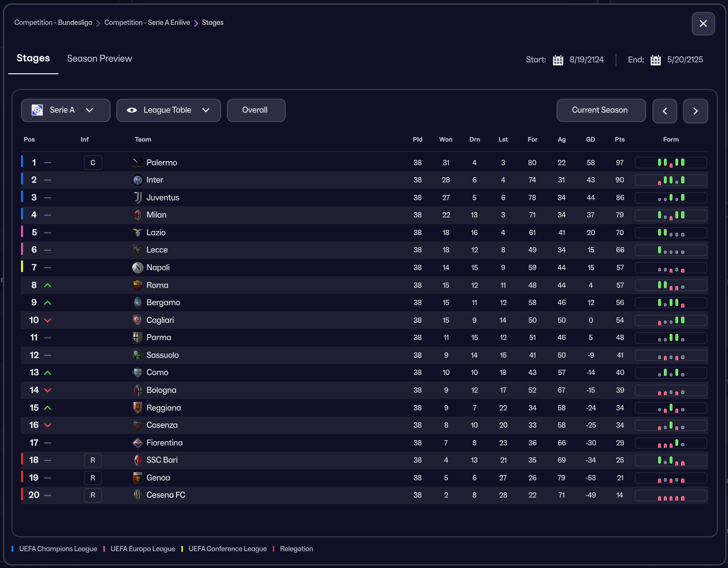Open Cesena FC's form guide bar
728x568 pixels.
671,495
